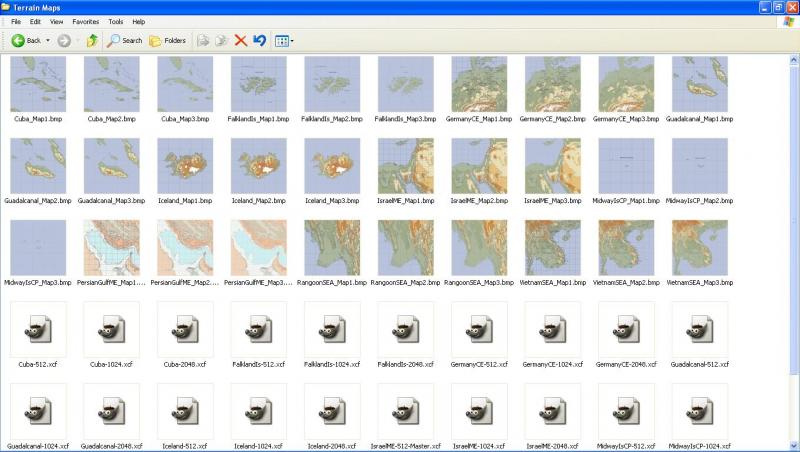Click the green Back arrow icon
The width and height of the screenshot is (800, 452).
[x=18, y=40]
